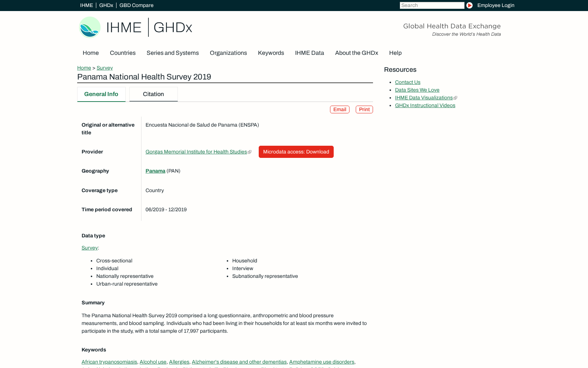
Task: Click the Home breadcrumb link
Action: (x=84, y=68)
